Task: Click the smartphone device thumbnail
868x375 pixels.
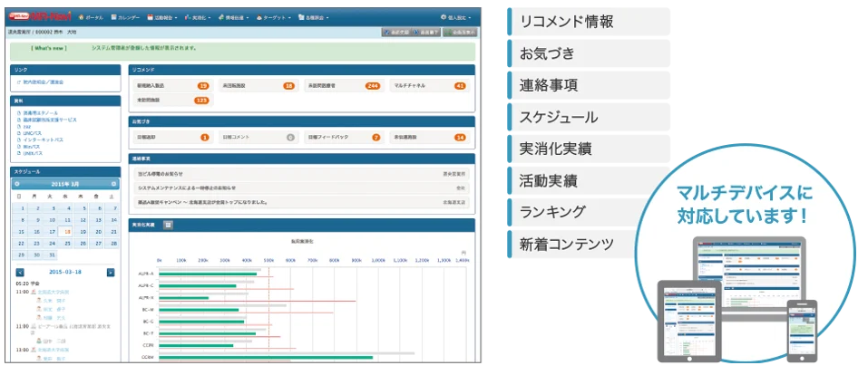Action: (802, 331)
